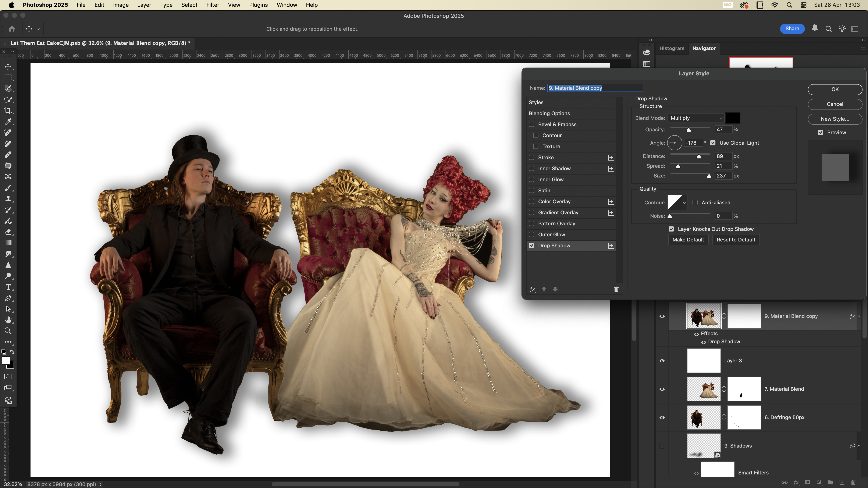The width and height of the screenshot is (868, 488).
Task: Click the trash icon in Layer Style
Action: click(x=616, y=289)
